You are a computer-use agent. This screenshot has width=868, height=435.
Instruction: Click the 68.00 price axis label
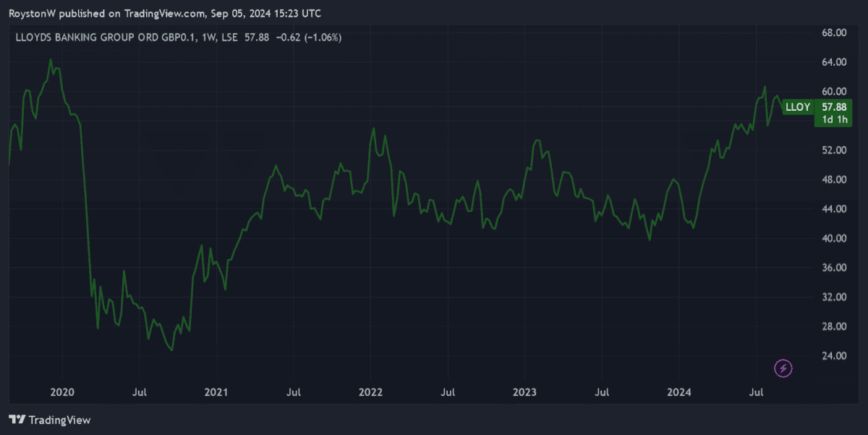833,33
